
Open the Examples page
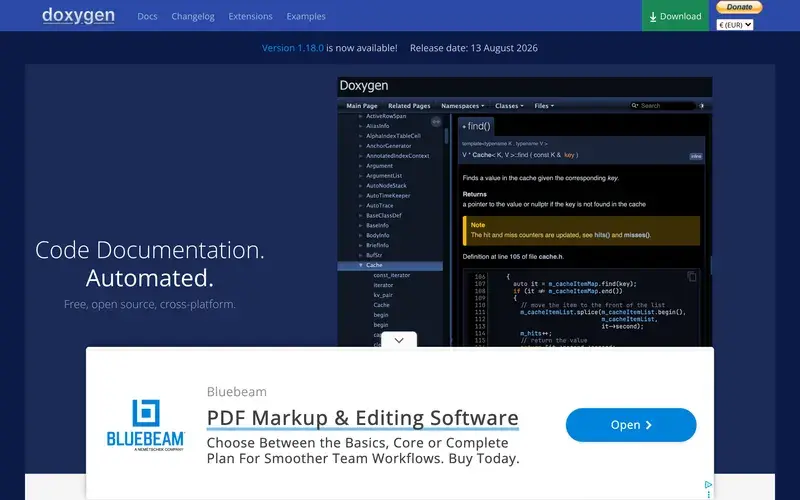(306, 16)
